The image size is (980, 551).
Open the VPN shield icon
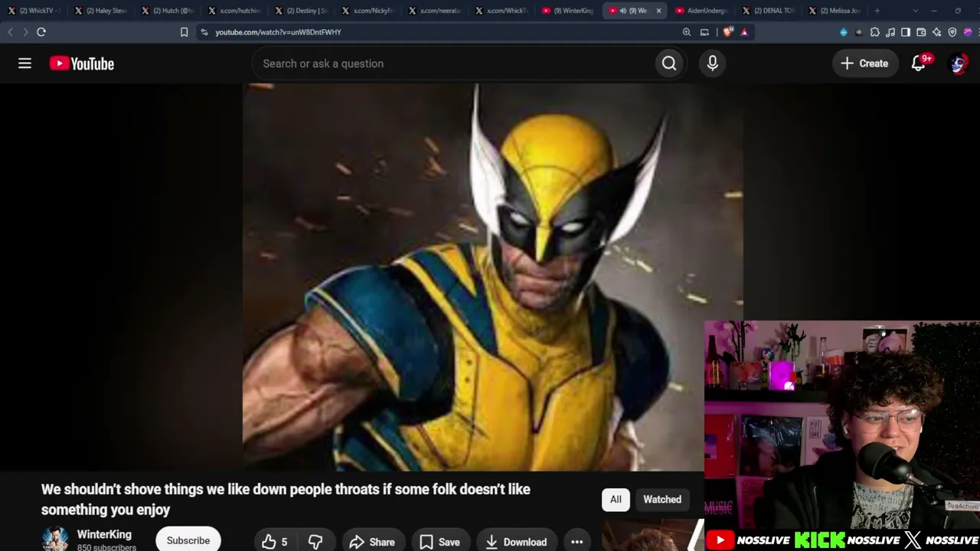coord(952,32)
